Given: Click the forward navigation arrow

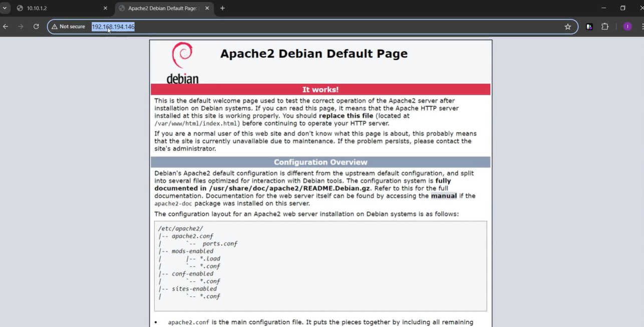Looking at the screenshot, I should pos(21,27).
